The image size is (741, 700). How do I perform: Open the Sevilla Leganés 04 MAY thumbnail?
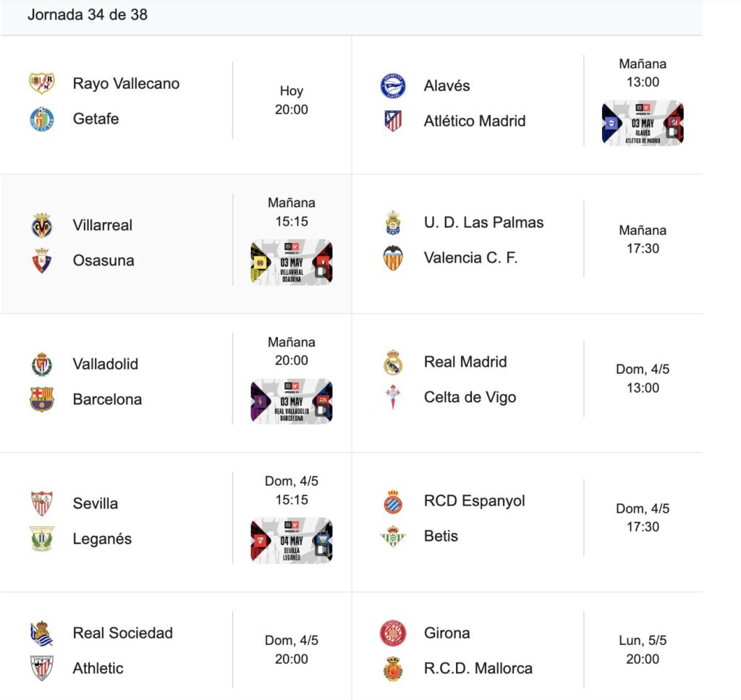click(292, 540)
